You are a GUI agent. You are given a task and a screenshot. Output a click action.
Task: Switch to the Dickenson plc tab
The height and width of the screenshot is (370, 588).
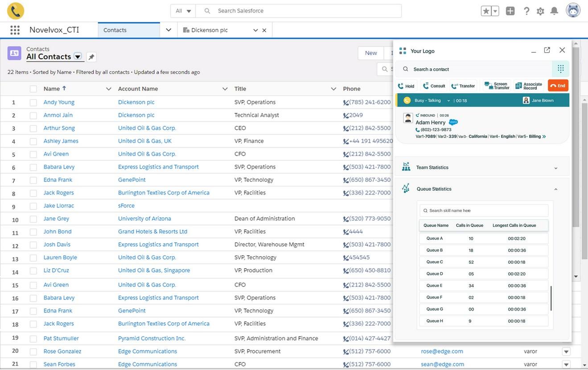pyautogui.click(x=210, y=30)
